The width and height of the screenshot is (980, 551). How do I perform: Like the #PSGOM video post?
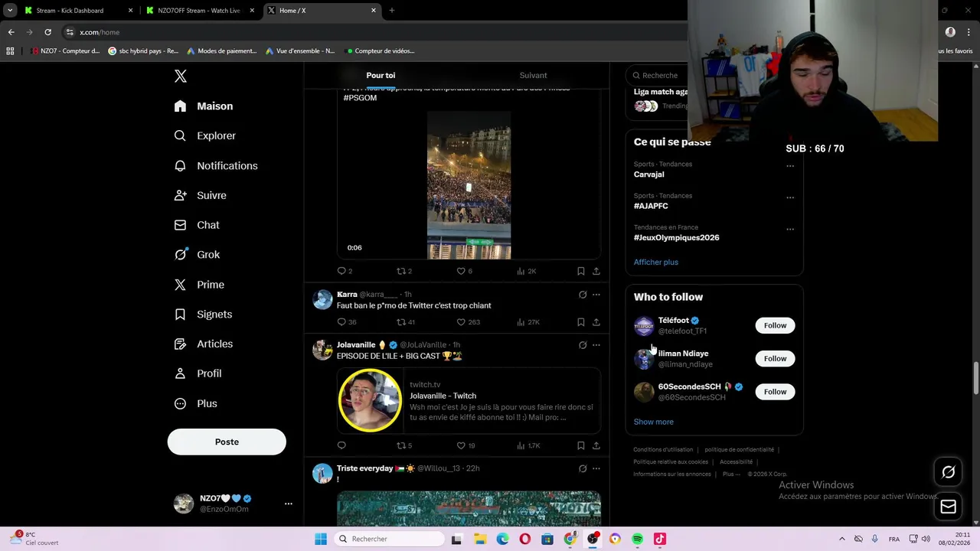[x=464, y=271]
